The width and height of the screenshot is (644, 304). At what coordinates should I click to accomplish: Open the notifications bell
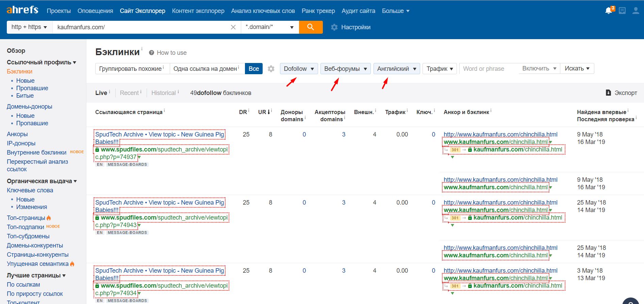[609, 11]
